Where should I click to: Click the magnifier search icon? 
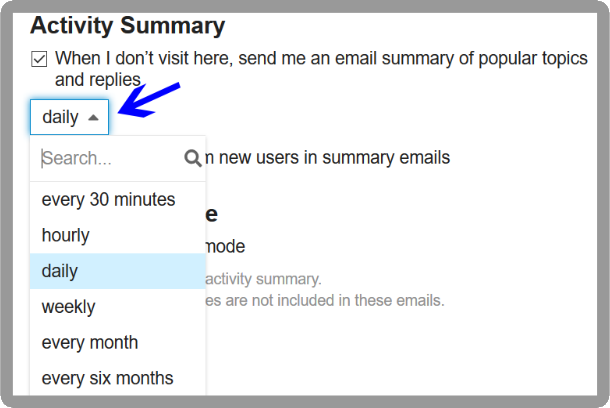pos(193,158)
